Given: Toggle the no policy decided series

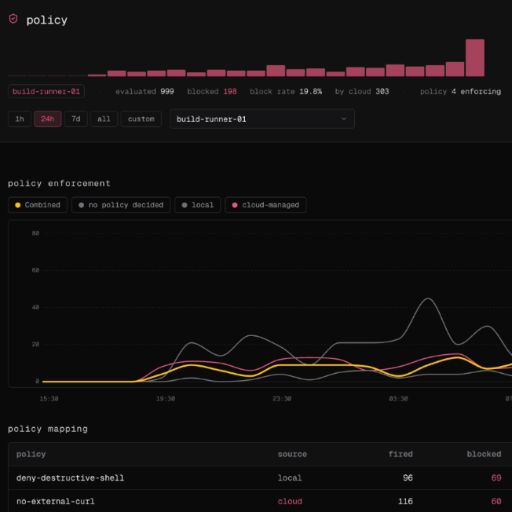Looking at the screenshot, I should pos(121,205).
